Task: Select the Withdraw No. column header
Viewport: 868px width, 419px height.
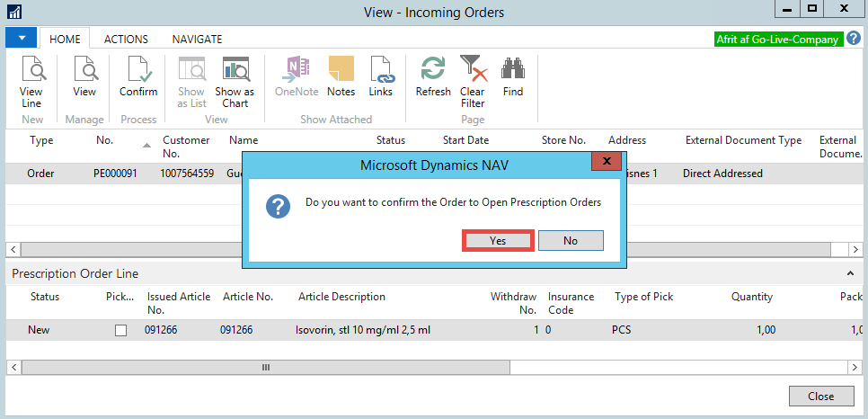Action: pos(514,303)
